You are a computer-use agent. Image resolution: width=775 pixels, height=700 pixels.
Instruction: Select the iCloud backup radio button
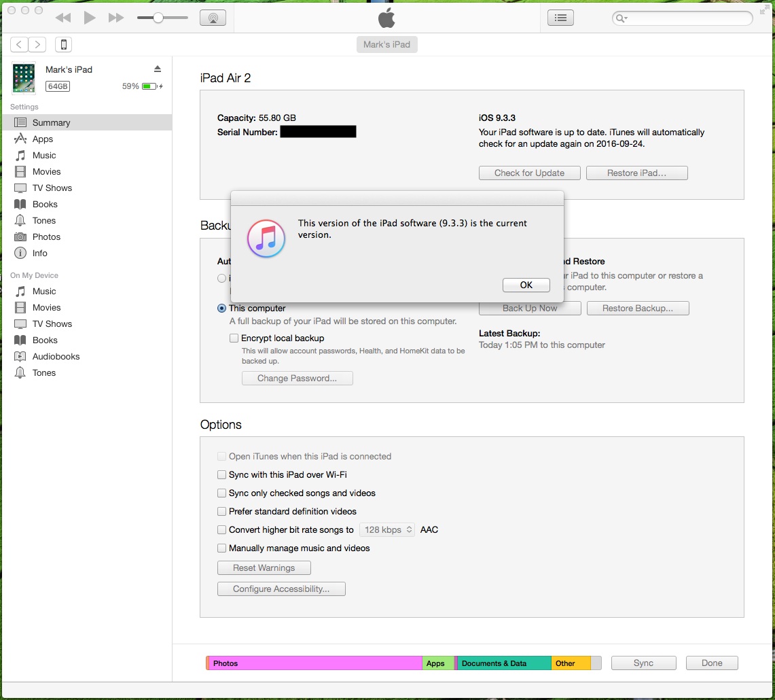pyautogui.click(x=222, y=279)
